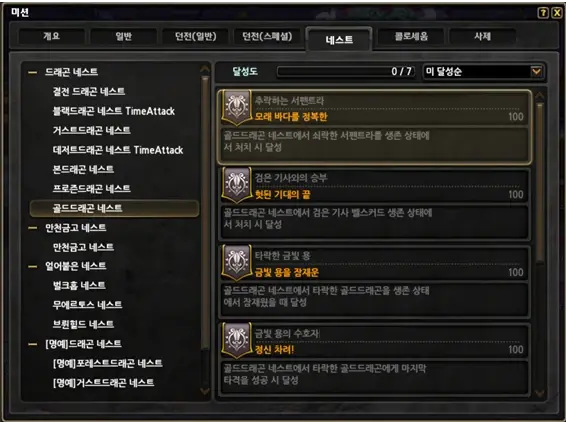This screenshot has height=422, width=566.
Task: Click the right mission list scrollbar thumb
Action: (x=540, y=182)
